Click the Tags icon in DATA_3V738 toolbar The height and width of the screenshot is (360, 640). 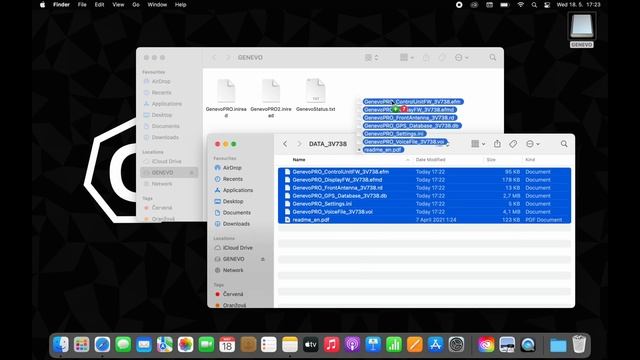[513, 144]
